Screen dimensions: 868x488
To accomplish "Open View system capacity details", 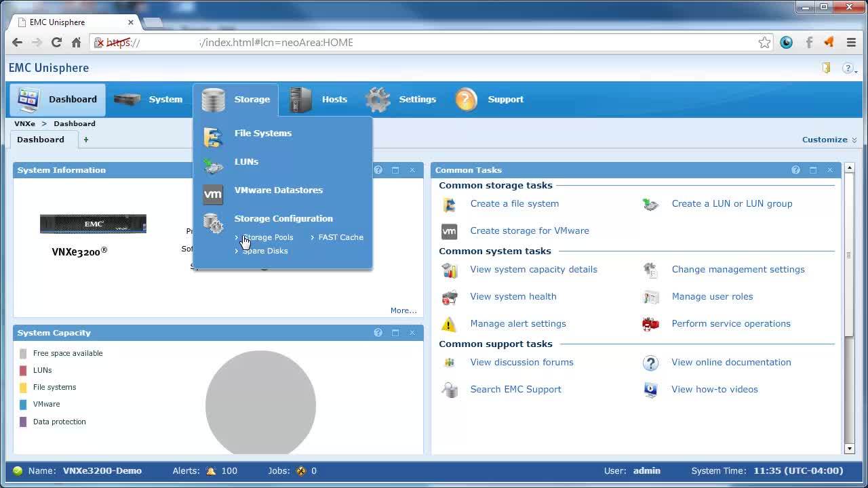I will 534,269.
